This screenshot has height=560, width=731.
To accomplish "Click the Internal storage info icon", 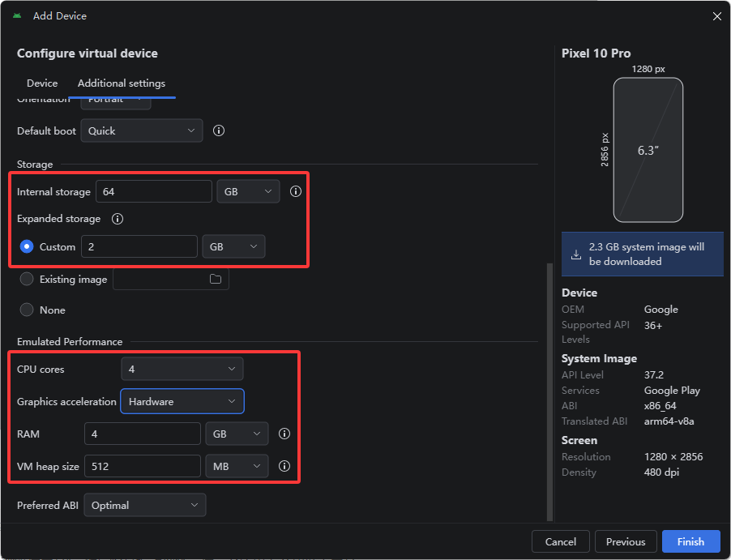I will click(296, 191).
